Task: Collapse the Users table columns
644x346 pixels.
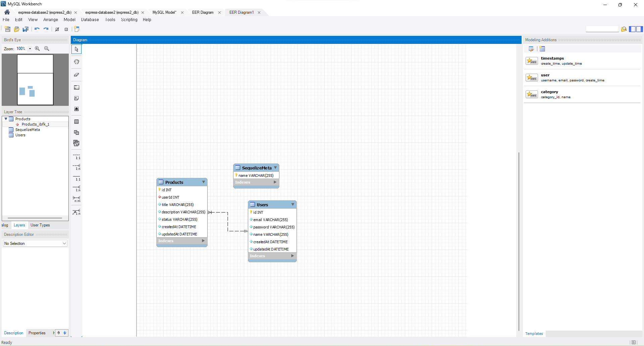Action: (x=292, y=204)
